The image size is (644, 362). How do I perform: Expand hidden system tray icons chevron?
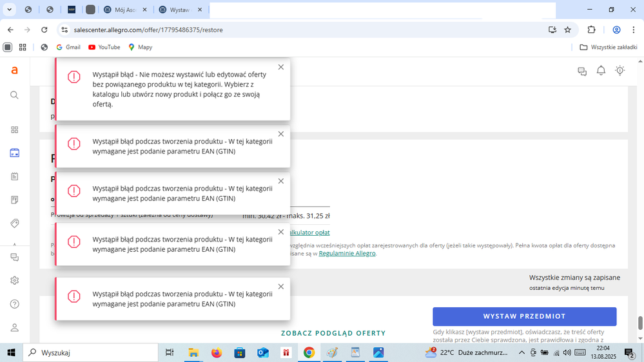tap(522, 352)
